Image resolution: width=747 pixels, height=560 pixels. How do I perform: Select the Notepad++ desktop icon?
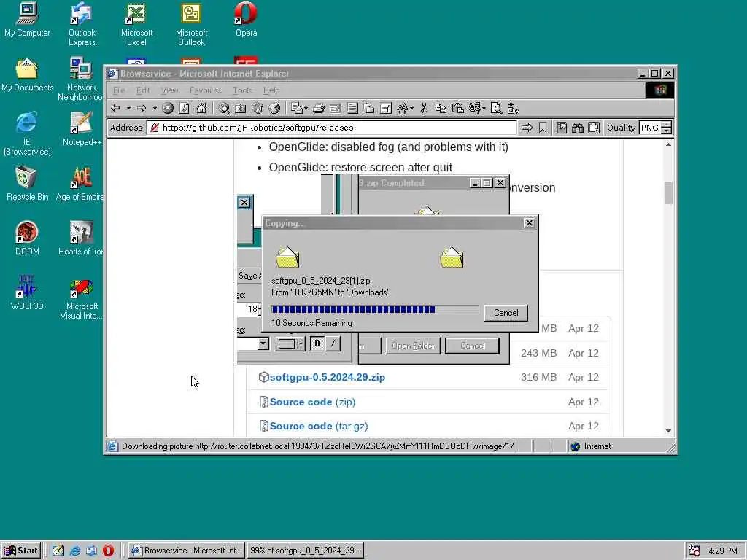[82, 130]
